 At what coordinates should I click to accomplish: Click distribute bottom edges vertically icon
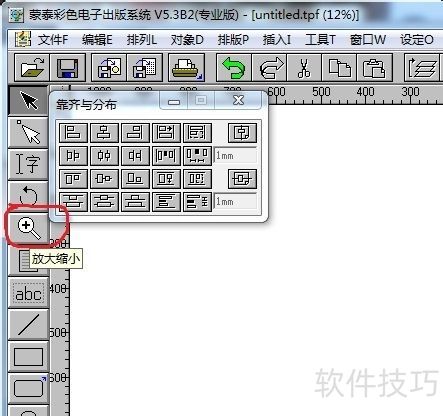click(x=135, y=202)
